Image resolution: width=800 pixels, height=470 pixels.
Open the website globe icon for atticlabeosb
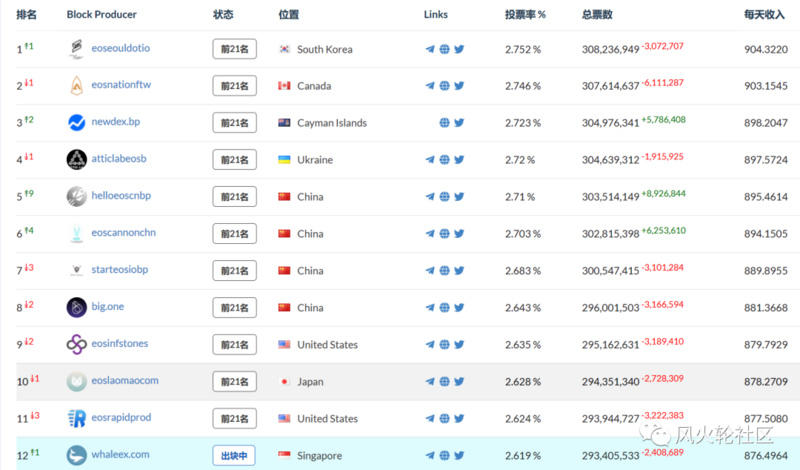(444, 160)
